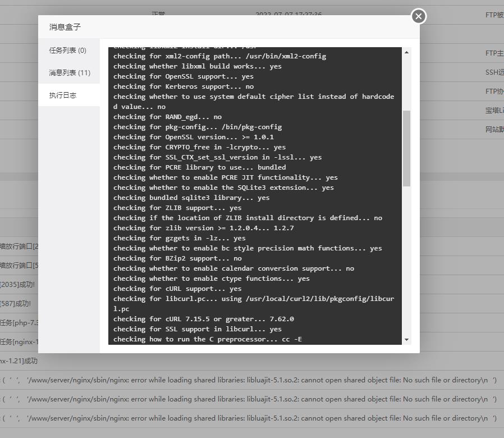The height and width of the screenshot is (438, 504).
Task: Switch to the 消息列表 (11) tab
Action: tap(70, 72)
